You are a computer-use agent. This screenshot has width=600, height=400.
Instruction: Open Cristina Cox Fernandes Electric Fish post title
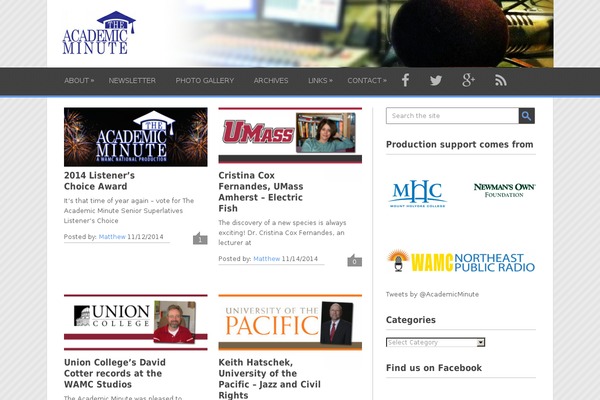click(261, 192)
